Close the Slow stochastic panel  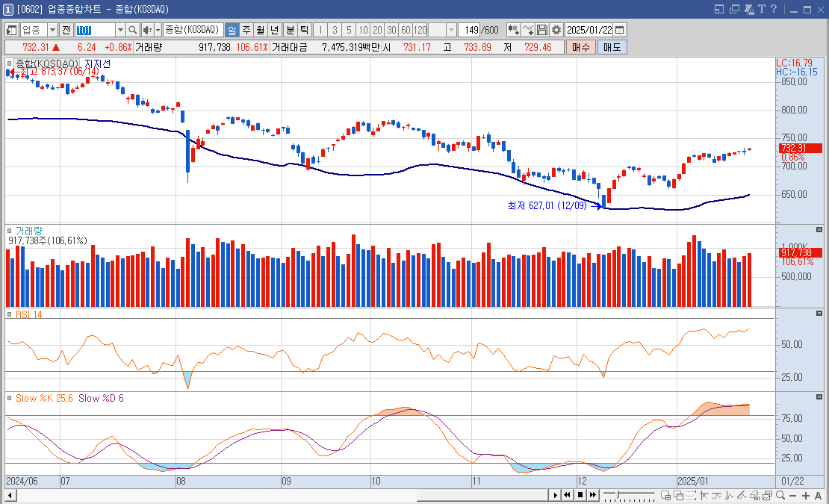(x=819, y=396)
